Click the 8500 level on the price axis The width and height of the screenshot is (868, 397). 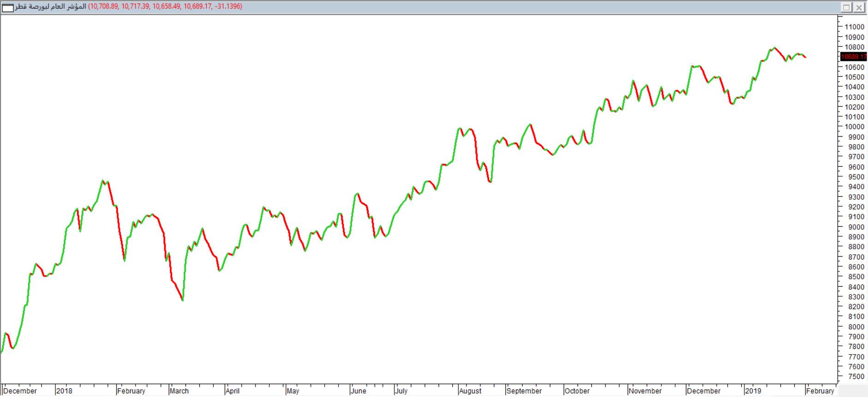pyautogui.click(x=856, y=277)
